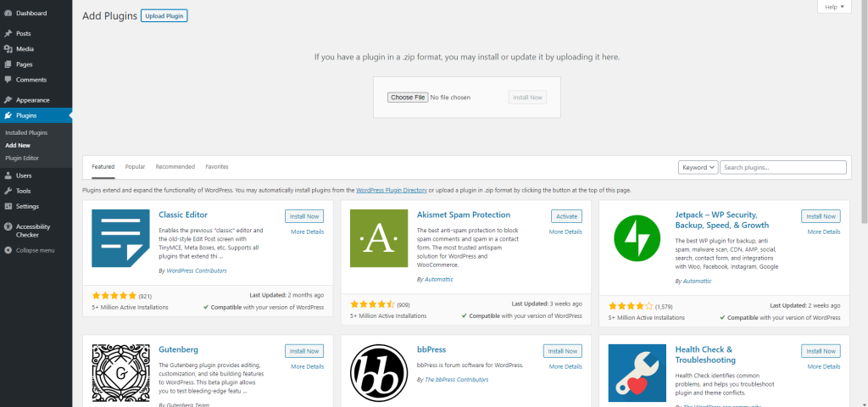Click the Accessibility Checker icon
The width and height of the screenshot is (868, 407).
pyautogui.click(x=8, y=226)
